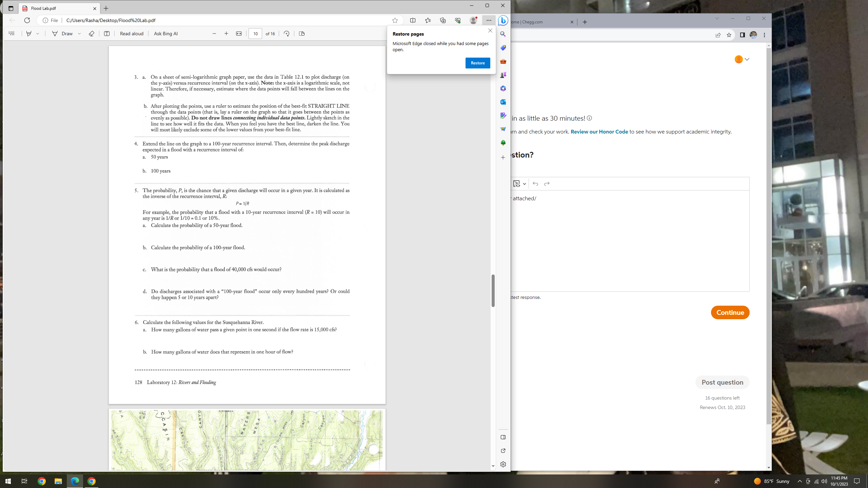Zoom in with the plus icon

(x=226, y=34)
